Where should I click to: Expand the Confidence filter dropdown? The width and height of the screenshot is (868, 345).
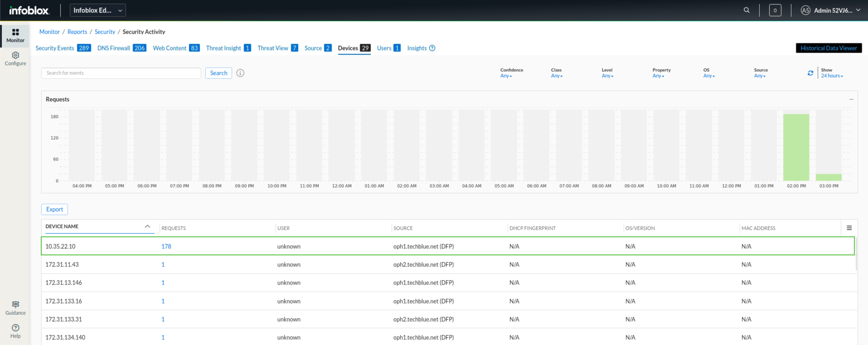pyautogui.click(x=506, y=76)
